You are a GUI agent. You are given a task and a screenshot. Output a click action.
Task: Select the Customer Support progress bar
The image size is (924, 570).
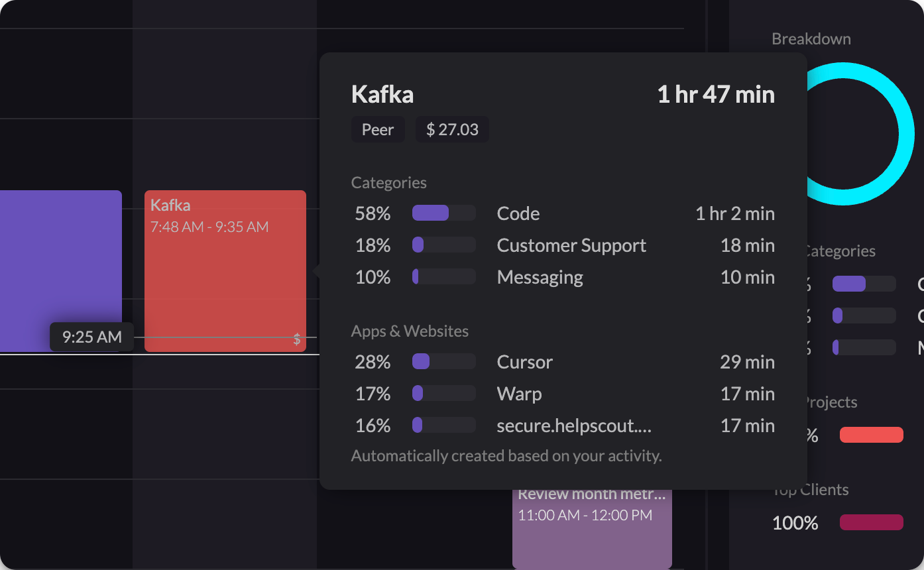(443, 245)
